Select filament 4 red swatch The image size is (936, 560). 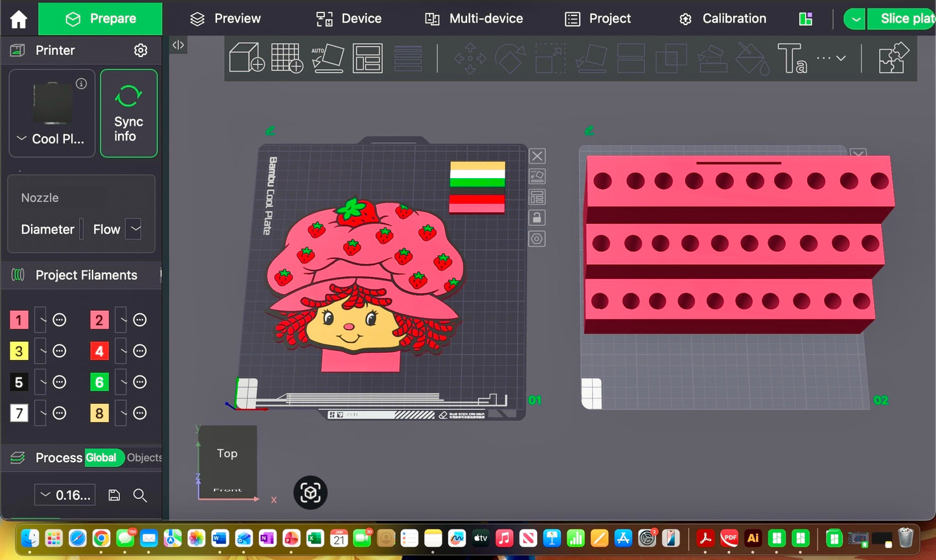(x=99, y=351)
